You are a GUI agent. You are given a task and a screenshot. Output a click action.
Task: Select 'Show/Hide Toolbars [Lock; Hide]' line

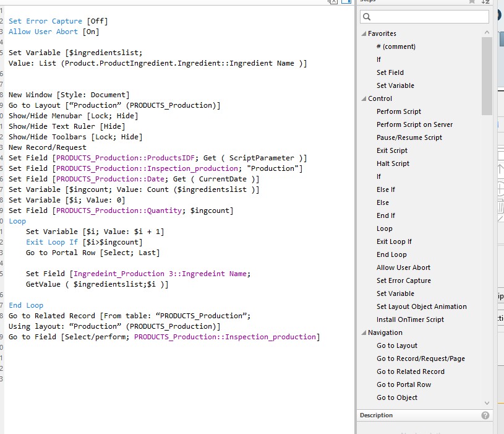coord(75,137)
